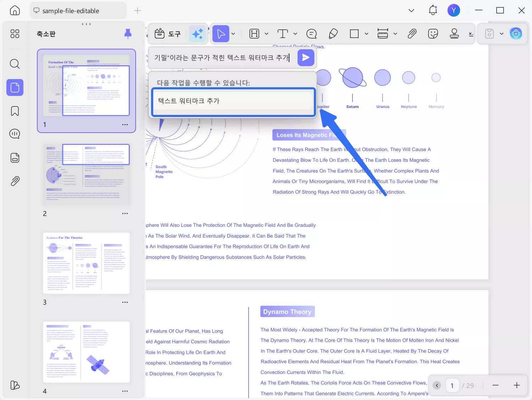Open the search panel in the sidebar
This screenshot has width=532, height=400.
point(15,64)
